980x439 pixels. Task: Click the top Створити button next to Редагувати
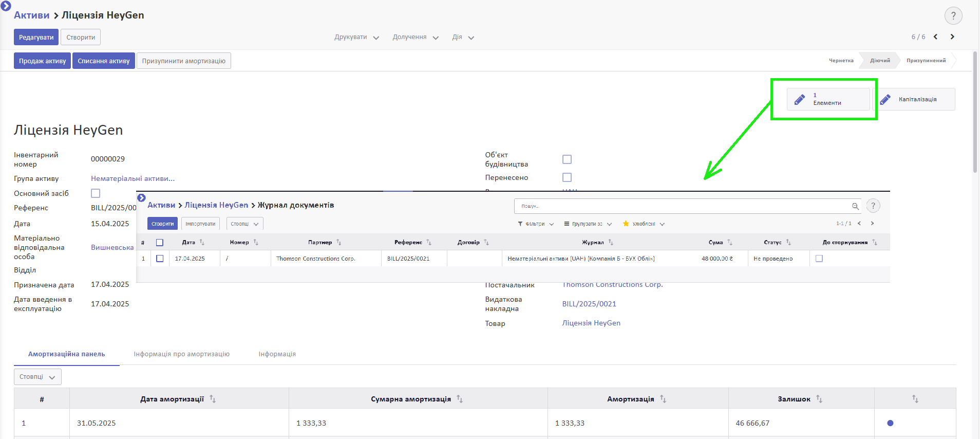pos(81,37)
